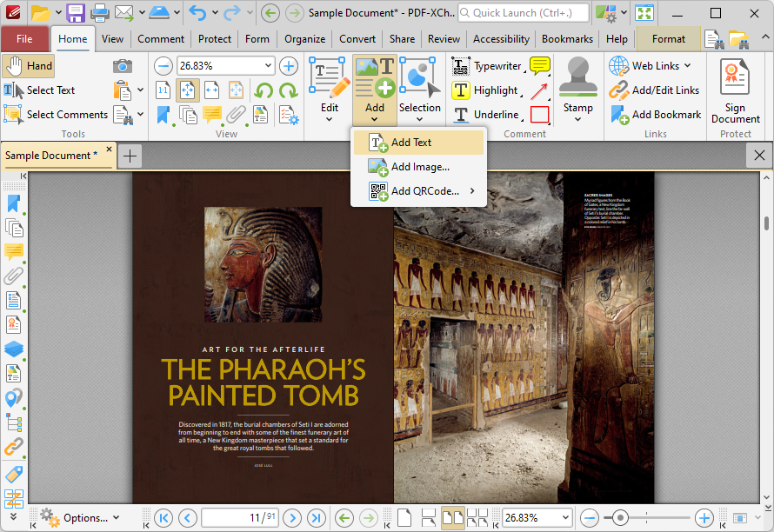This screenshot has width=774, height=532.
Task: Open the Links pane in sidebar
Action: [13, 447]
